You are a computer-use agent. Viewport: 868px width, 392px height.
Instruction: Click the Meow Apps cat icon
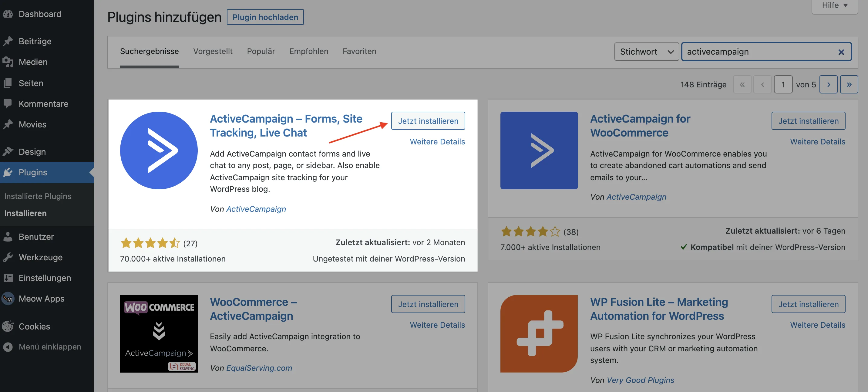8,299
